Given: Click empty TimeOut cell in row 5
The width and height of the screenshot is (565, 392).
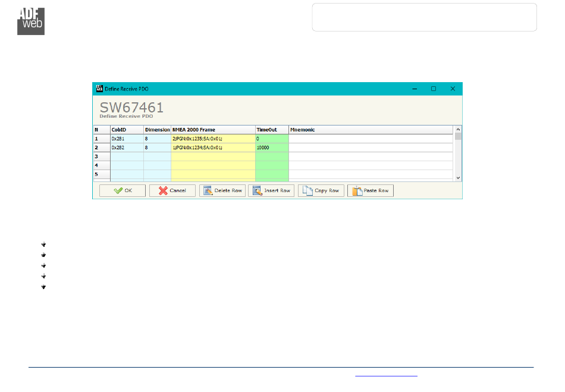Looking at the screenshot, I should point(272,174).
